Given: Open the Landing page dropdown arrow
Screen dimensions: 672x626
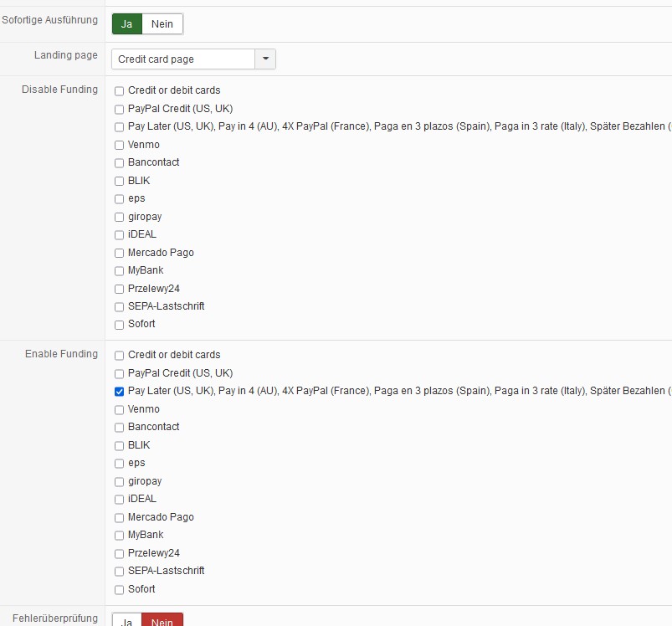Looking at the screenshot, I should pyautogui.click(x=265, y=59).
